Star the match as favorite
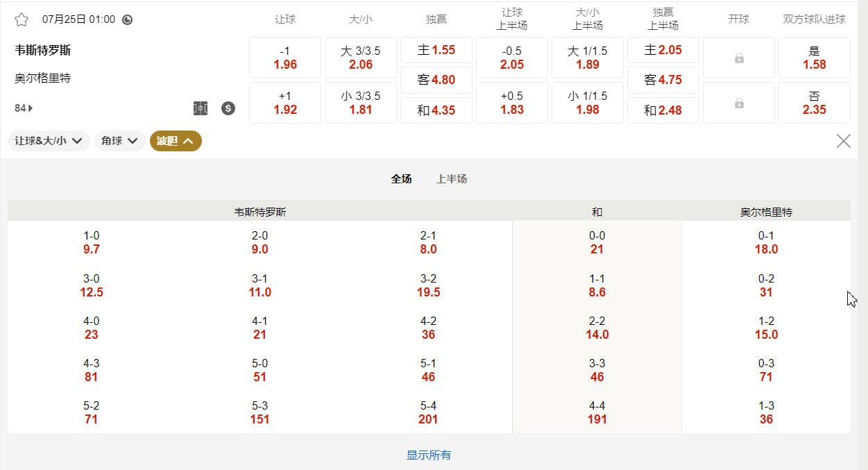The height and width of the screenshot is (470, 868). point(22,19)
